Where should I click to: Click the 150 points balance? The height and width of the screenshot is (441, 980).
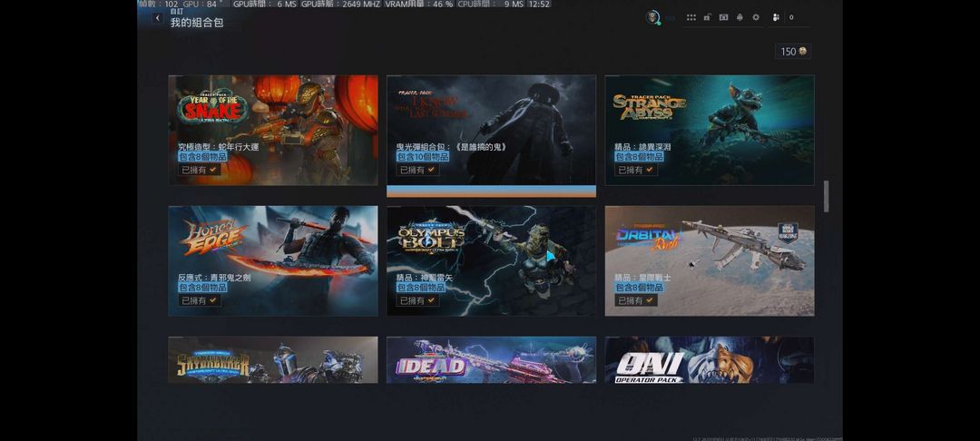point(793,51)
